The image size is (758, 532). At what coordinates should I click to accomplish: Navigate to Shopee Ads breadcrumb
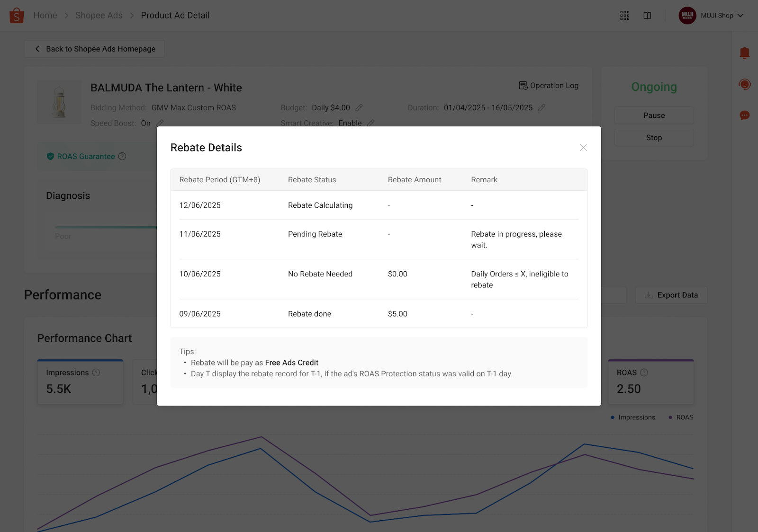pos(99,16)
